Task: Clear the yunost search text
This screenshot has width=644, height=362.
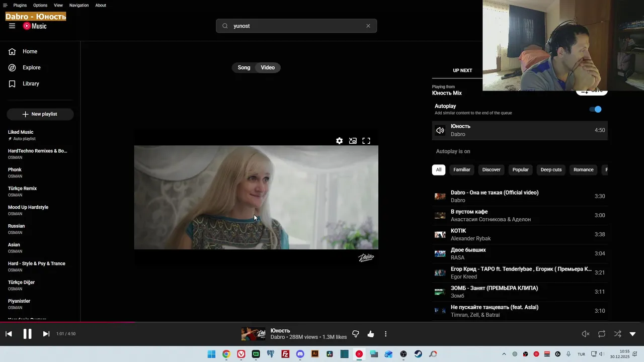Action: 368,26
